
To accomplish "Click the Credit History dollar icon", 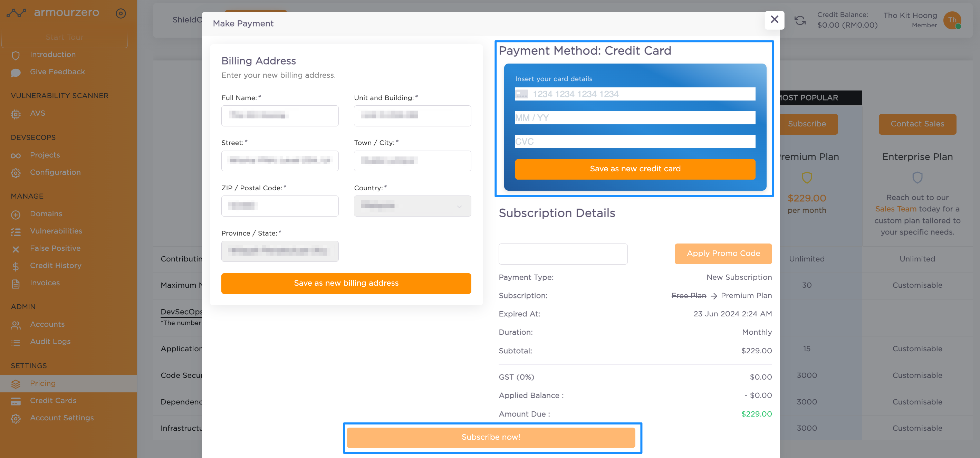I will click(16, 266).
